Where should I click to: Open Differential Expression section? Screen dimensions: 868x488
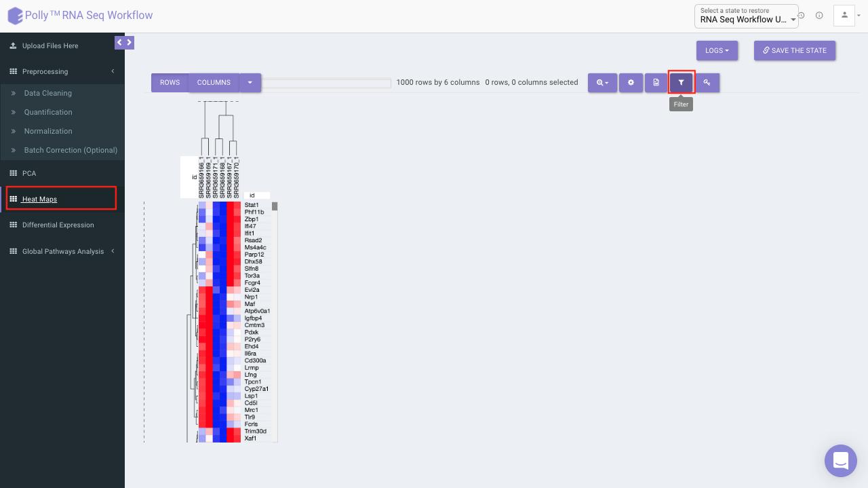[x=58, y=225]
